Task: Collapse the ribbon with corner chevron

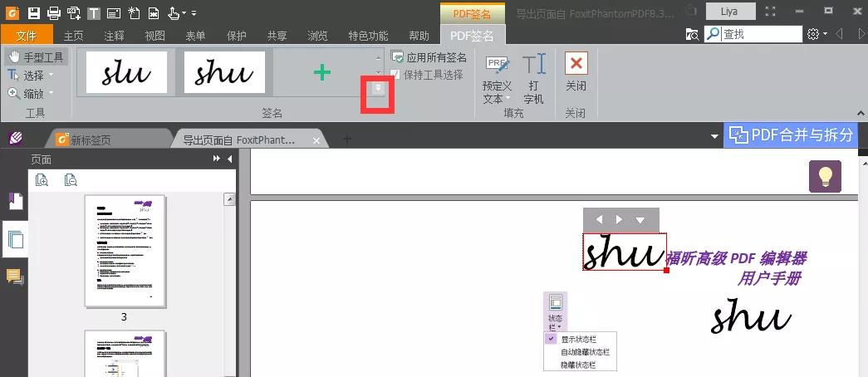Action: (861, 113)
